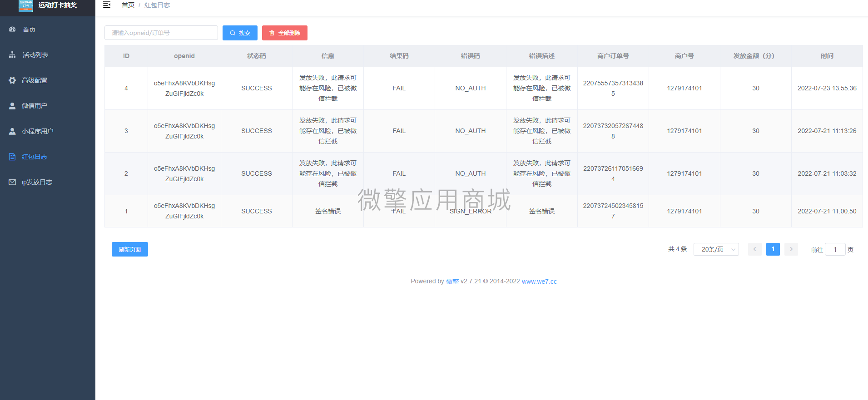The image size is (868, 400).
Task: Click NO_AUTH in the ID 4 row
Action: click(471, 88)
